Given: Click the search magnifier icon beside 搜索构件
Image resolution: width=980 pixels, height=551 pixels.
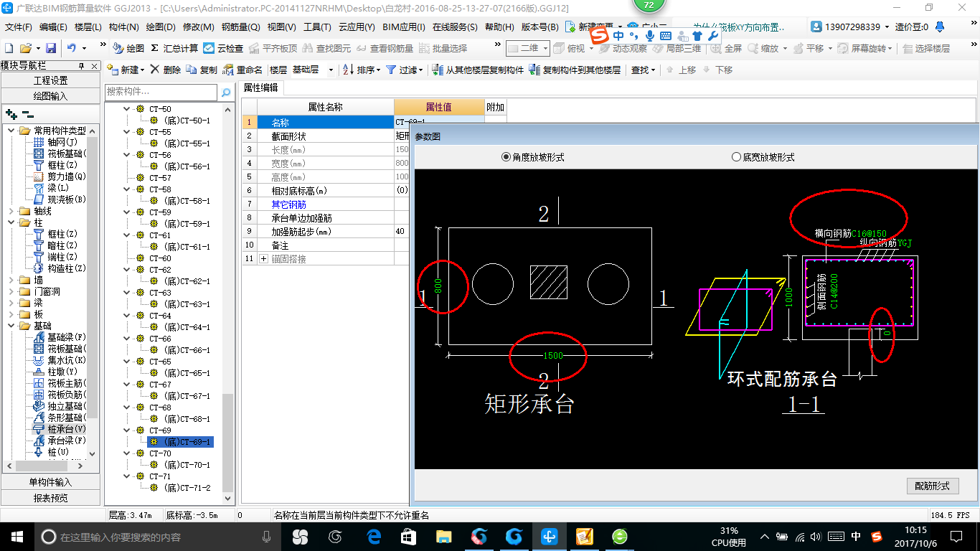Looking at the screenshot, I should click(x=226, y=93).
